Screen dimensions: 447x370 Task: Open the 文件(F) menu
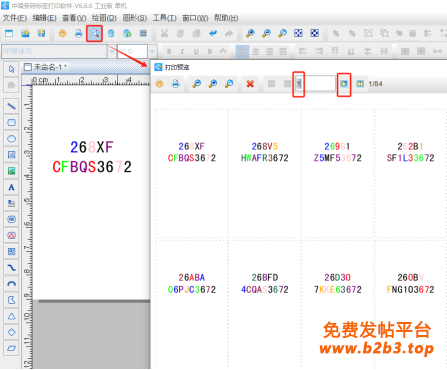15,18
